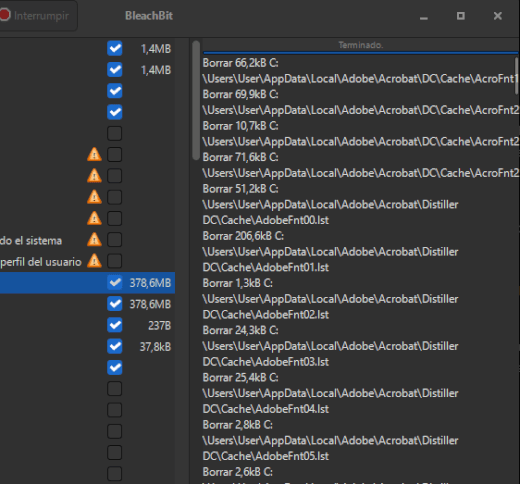Uncheck the checkbox next to 237B
The height and width of the screenshot is (484, 520).
point(115,325)
